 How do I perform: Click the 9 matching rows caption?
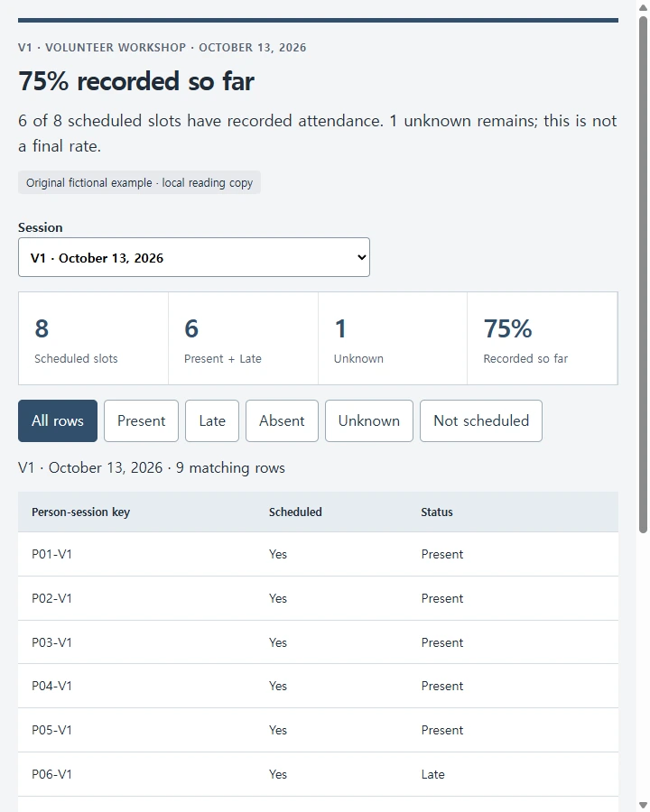152,467
